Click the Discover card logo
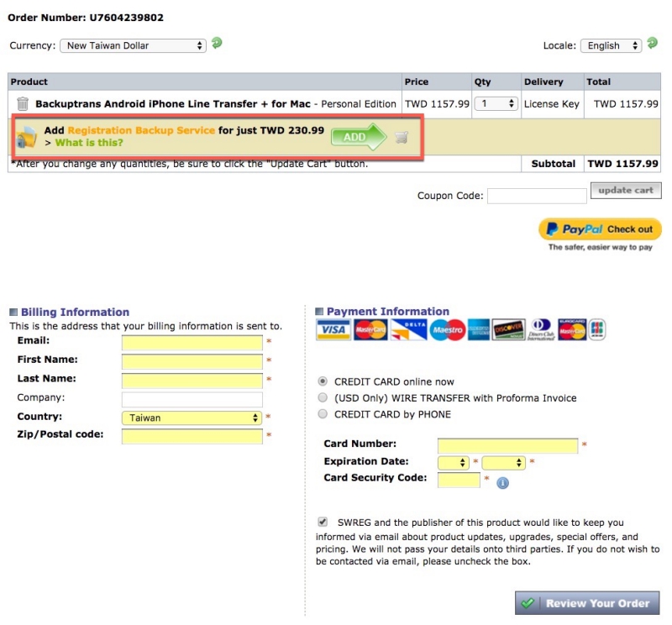 coord(508,330)
